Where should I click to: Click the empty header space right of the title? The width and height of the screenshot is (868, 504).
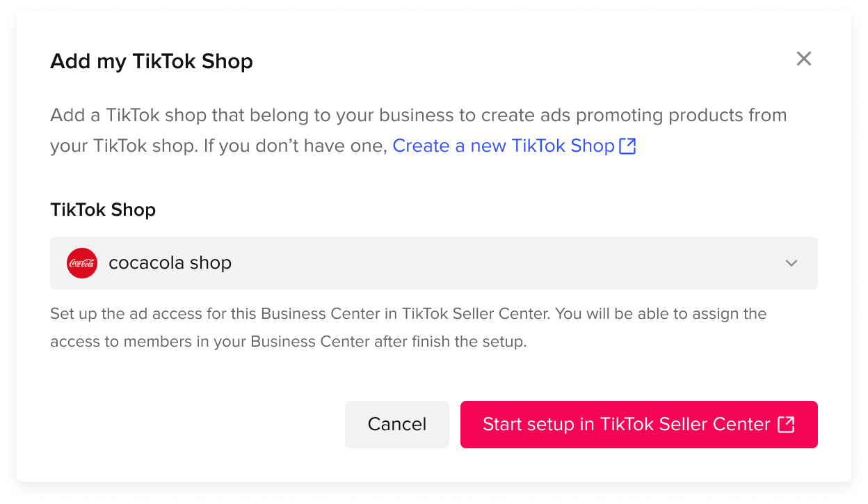pos(522,61)
